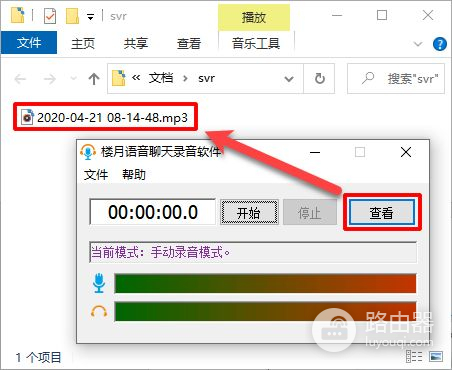Screen dimensions: 452x370
Task: Click the 搜索"svr" search box
Action: point(396,79)
